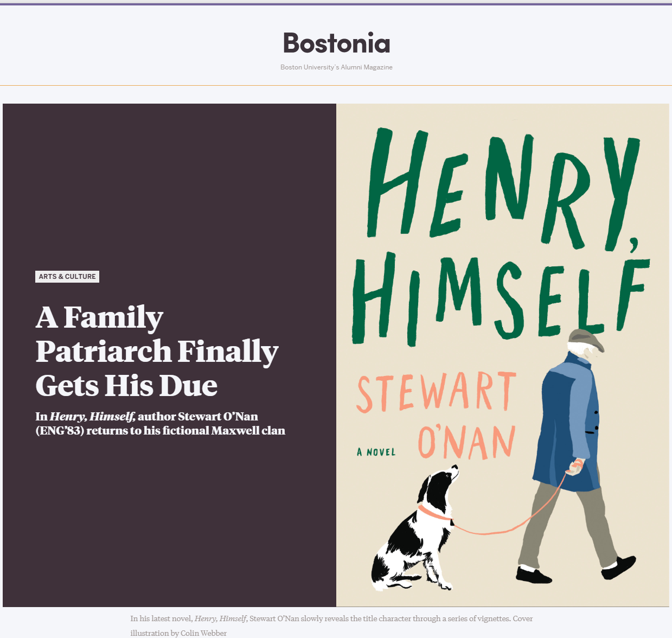Image resolution: width=672 pixels, height=638 pixels.
Task: Click the dog's orange collar
Action: point(434,513)
